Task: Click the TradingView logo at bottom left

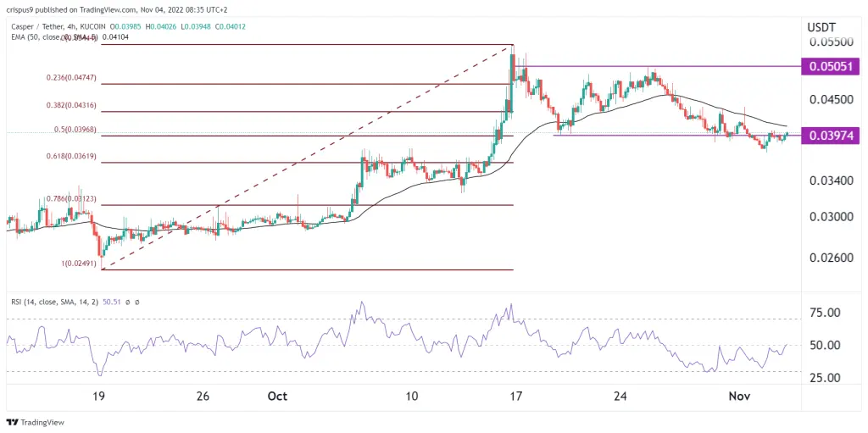Action: [x=36, y=423]
